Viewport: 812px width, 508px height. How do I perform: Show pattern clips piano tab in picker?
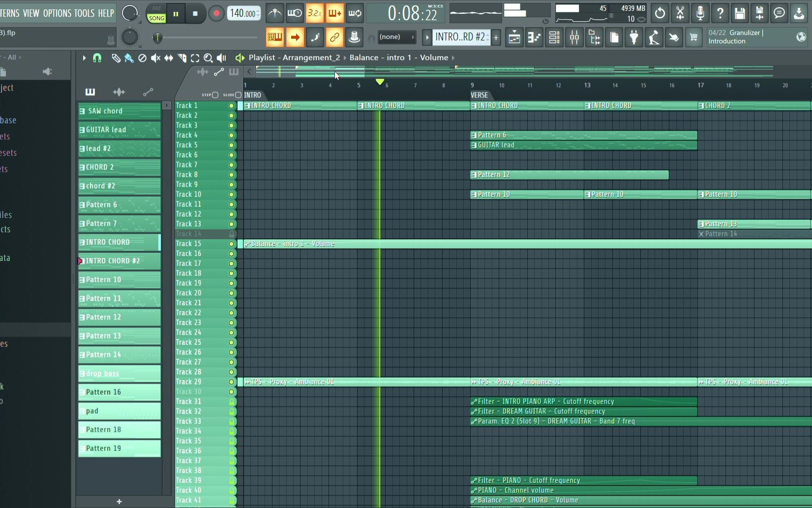pyautogui.click(x=90, y=92)
